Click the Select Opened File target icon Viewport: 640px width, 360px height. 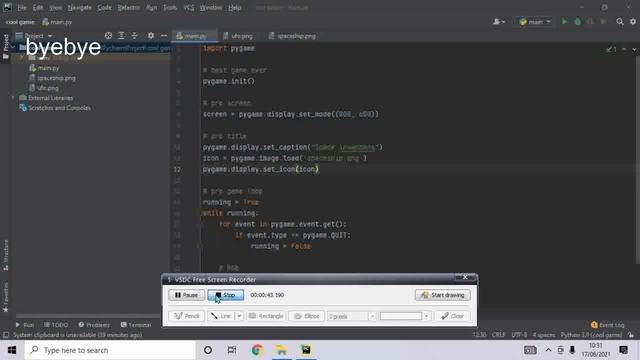pyautogui.click(x=108, y=36)
